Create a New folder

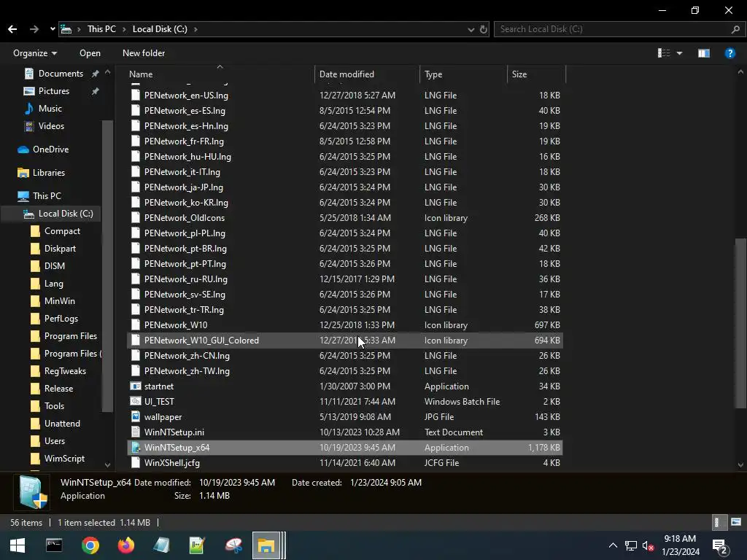pyautogui.click(x=144, y=52)
